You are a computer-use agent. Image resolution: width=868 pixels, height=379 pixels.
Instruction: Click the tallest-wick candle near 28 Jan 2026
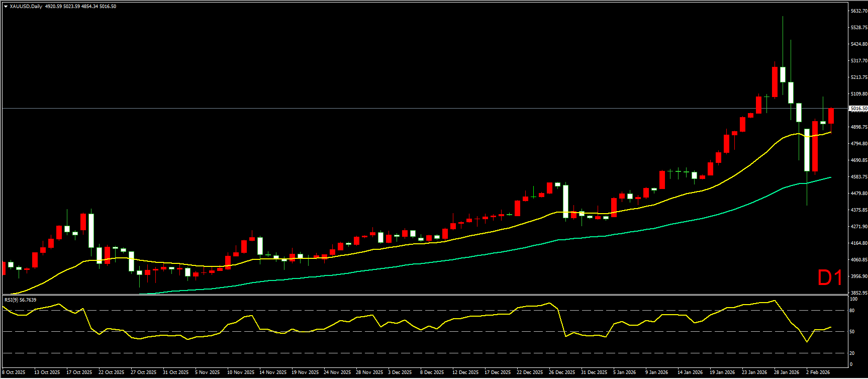click(783, 74)
